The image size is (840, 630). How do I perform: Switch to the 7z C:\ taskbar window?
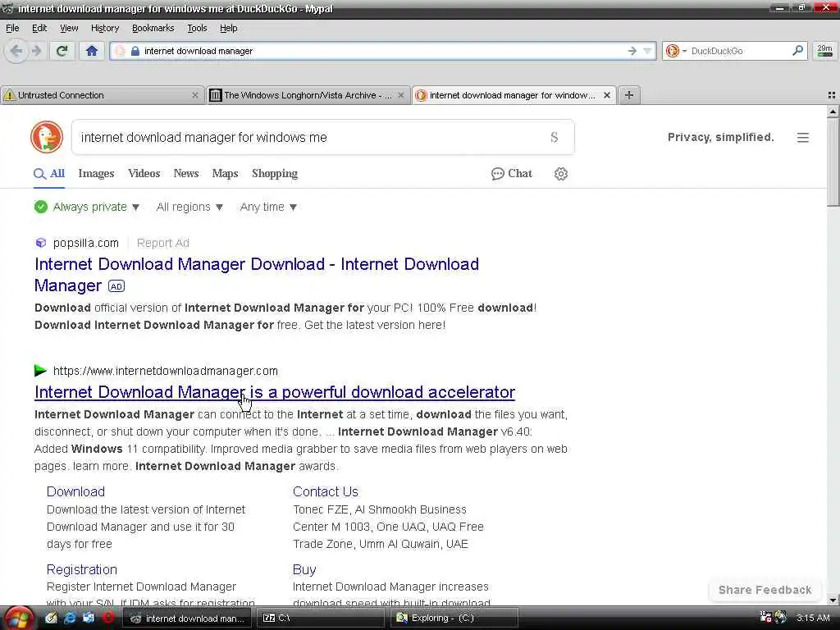(x=321, y=618)
